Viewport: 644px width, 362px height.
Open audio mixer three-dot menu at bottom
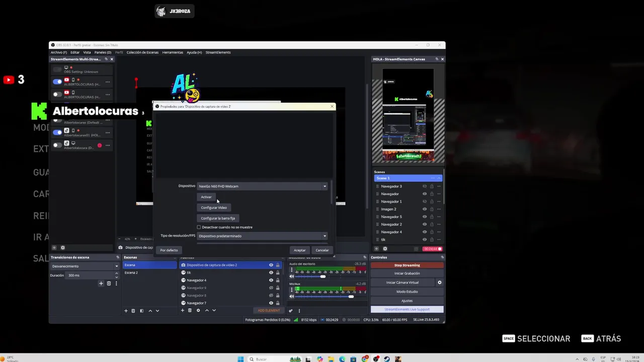click(x=299, y=311)
